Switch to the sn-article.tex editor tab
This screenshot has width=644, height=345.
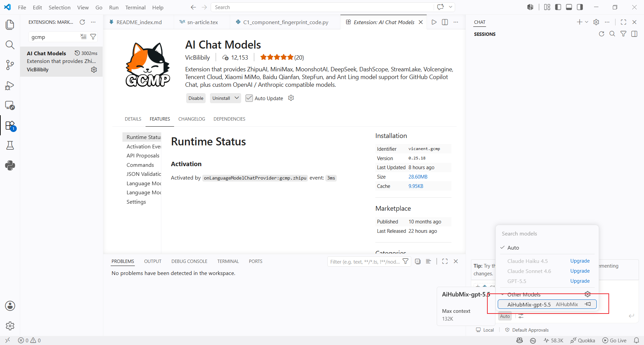click(203, 22)
